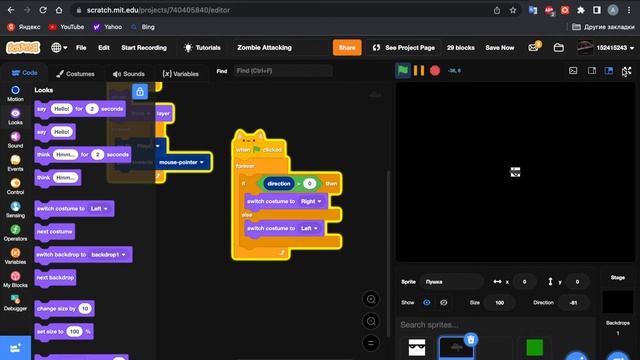The image size is (640, 360).
Task: Switch to large stage layout
Action: coord(609,71)
